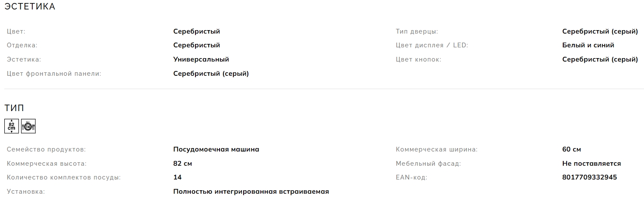Click the Тип дверцы label
Screen dimensions: 644x198
pyautogui.click(x=417, y=31)
